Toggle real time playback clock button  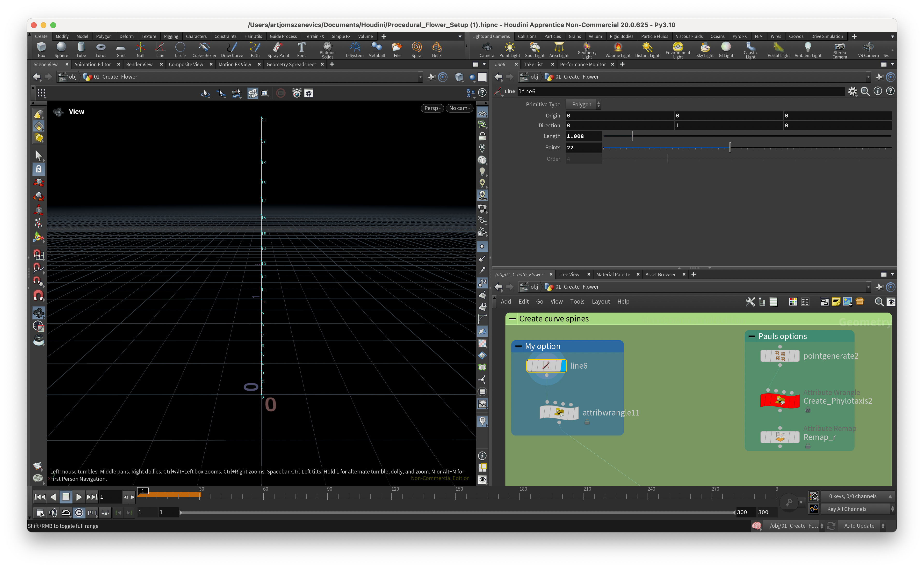(79, 512)
